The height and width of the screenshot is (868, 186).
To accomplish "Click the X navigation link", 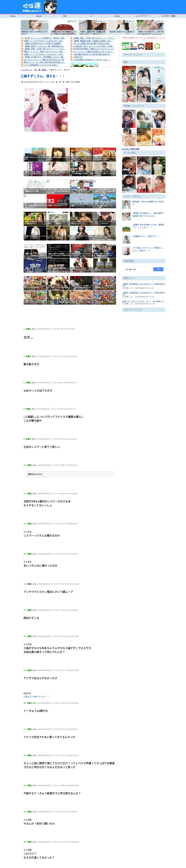I will click(91, 16).
